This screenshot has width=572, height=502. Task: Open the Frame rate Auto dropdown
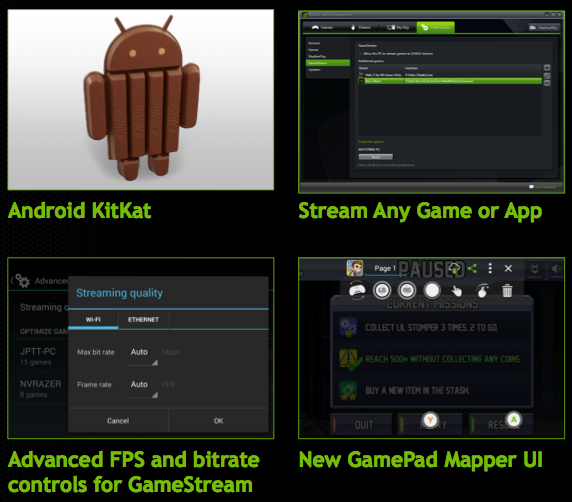pyautogui.click(x=142, y=387)
